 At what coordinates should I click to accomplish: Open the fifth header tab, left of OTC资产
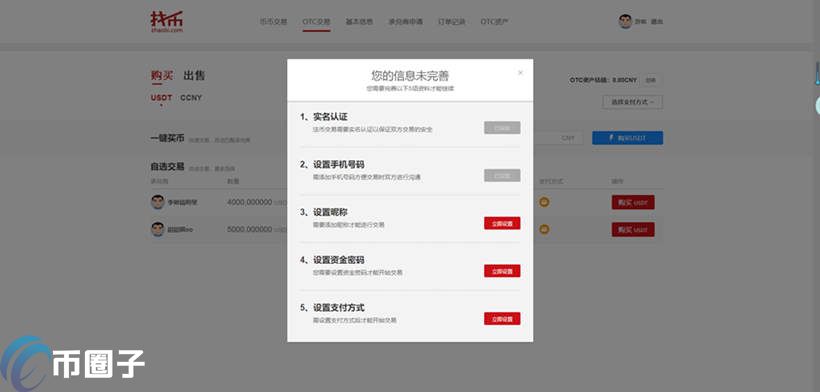(x=451, y=22)
